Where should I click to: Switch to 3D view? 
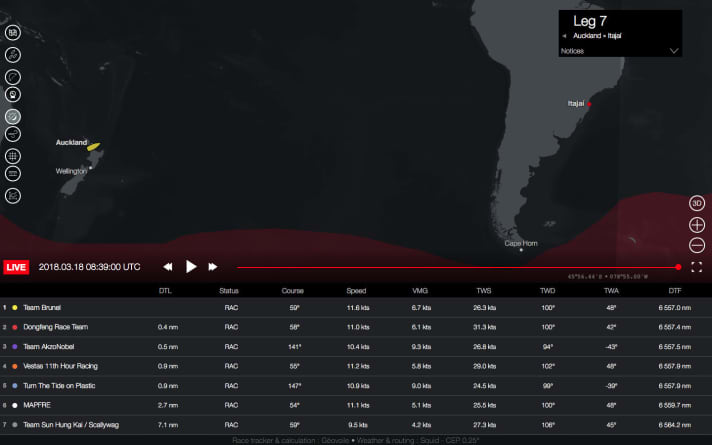(x=697, y=203)
